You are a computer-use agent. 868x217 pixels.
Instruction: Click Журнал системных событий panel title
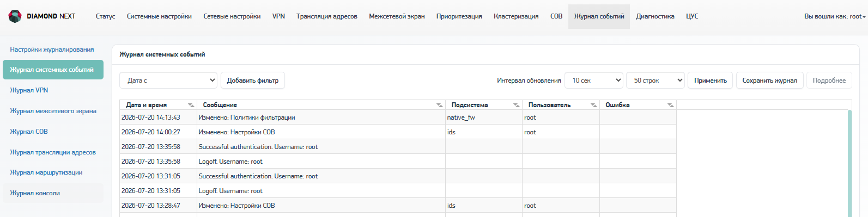162,54
